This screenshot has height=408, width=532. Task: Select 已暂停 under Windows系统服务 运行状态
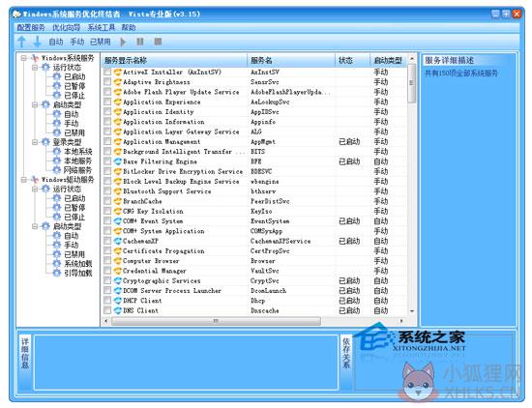coord(74,86)
